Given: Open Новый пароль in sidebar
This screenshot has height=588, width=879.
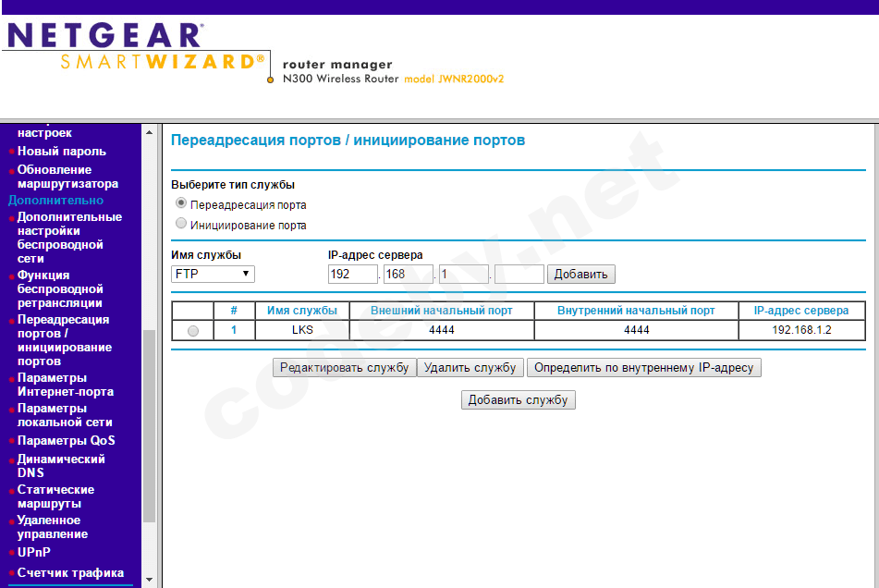Looking at the screenshot, I should coord(61,151).
